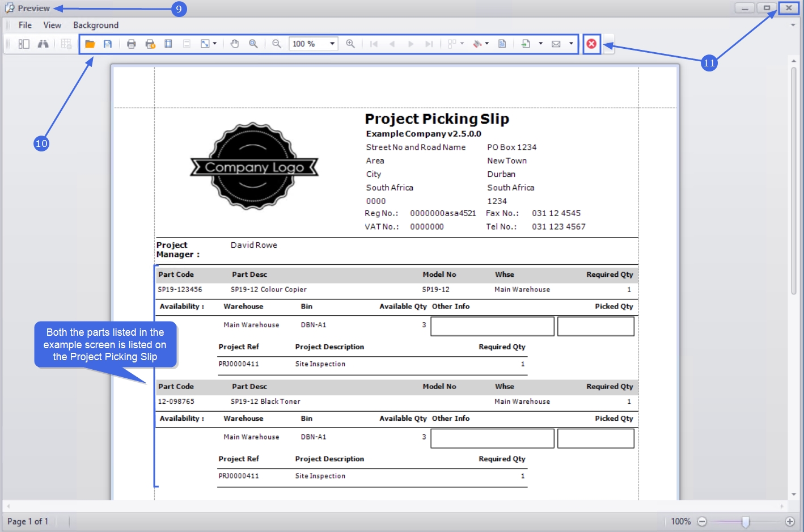Click the Open folder icon in toolbar
Image resolution: width=804 pixels, height=532 pixels.
[x=90, y=44]
